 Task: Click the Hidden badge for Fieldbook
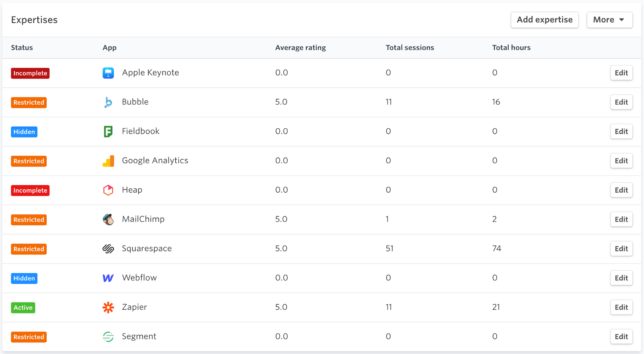24,132
